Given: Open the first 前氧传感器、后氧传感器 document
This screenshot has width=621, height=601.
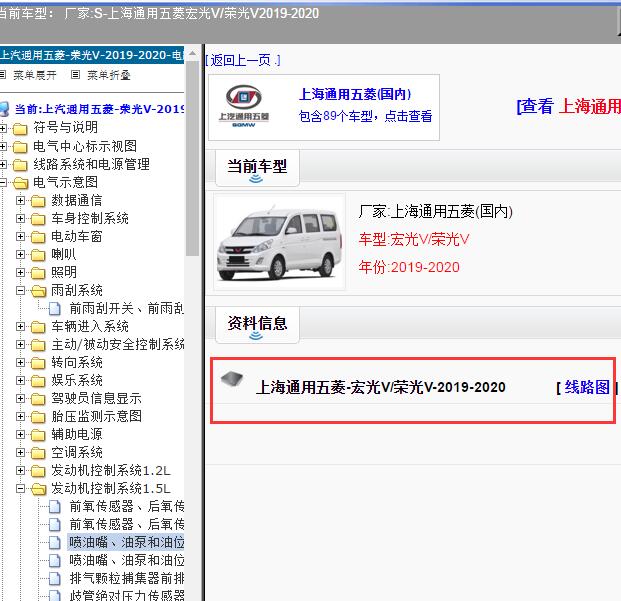Looking at the screenshot, I should pyautogui.click(x=127, y=506).
